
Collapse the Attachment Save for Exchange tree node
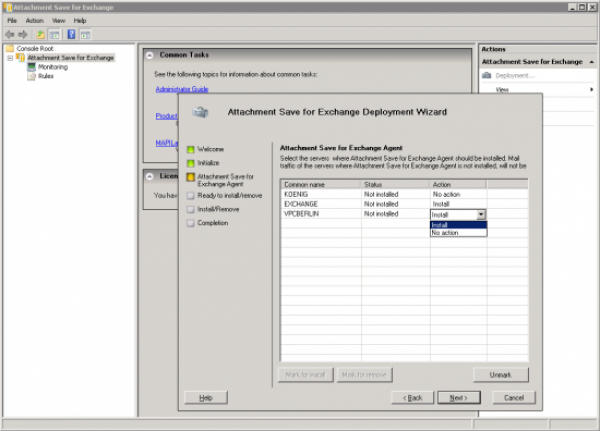[x=9, y=58]
